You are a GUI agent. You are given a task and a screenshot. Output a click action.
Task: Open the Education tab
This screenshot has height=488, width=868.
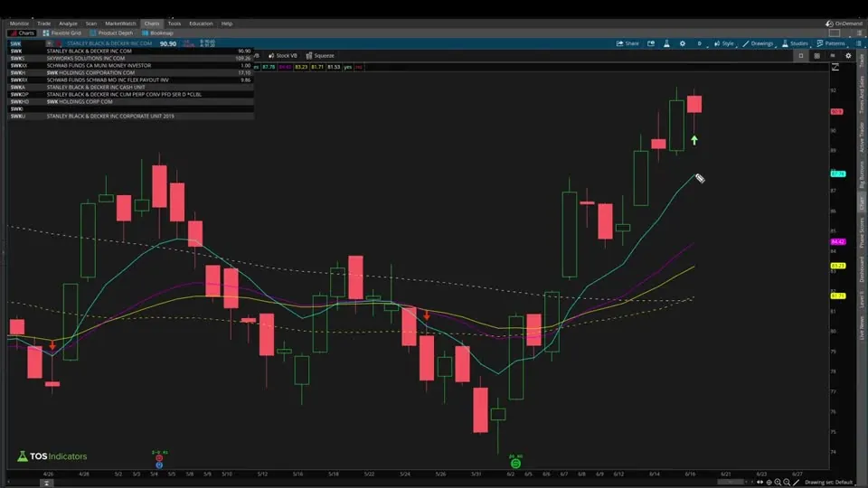click(x=201, y=23)
